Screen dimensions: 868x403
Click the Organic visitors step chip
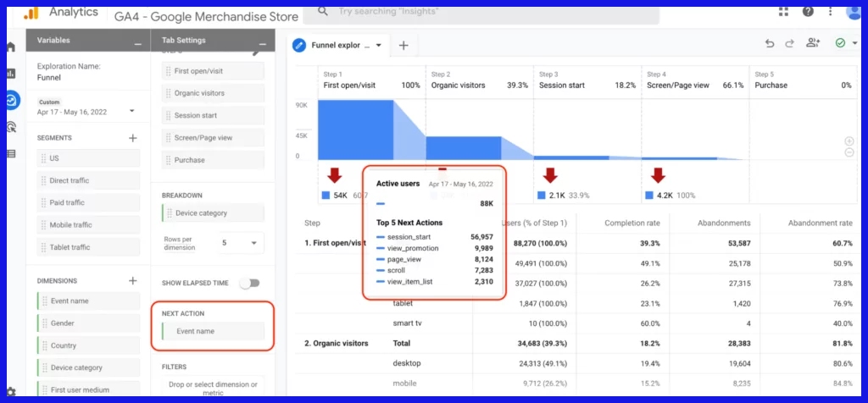pyautogui.click(x=213, y=93)
